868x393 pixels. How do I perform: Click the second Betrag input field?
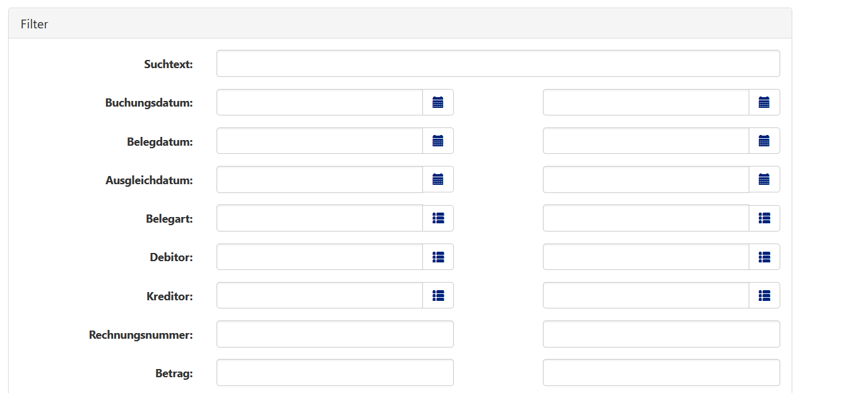(661, 372)
